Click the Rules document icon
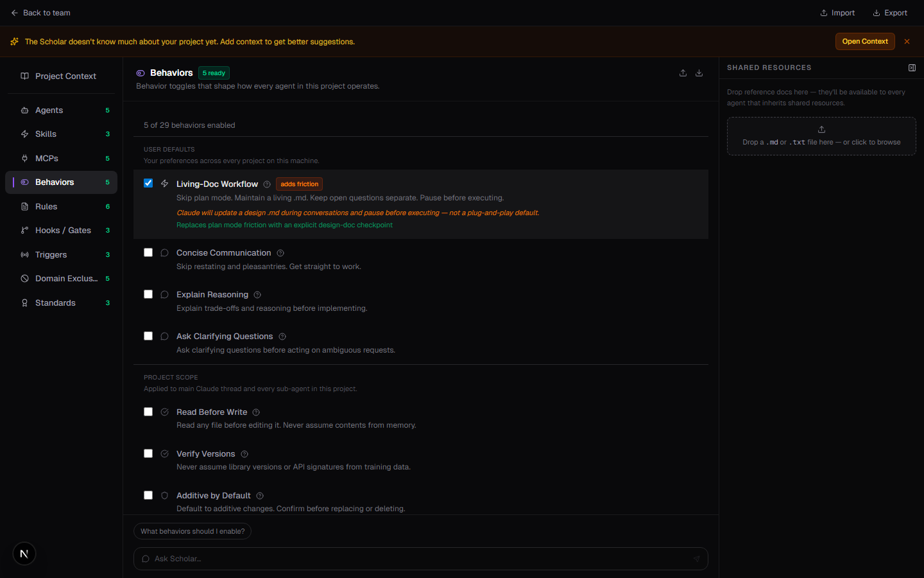 [24, 207]
